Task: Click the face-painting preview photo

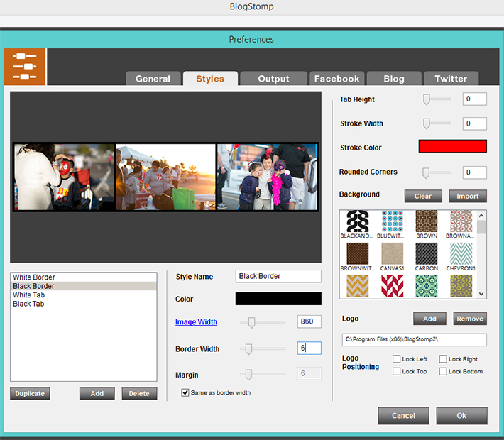Action: pos(64,177)
